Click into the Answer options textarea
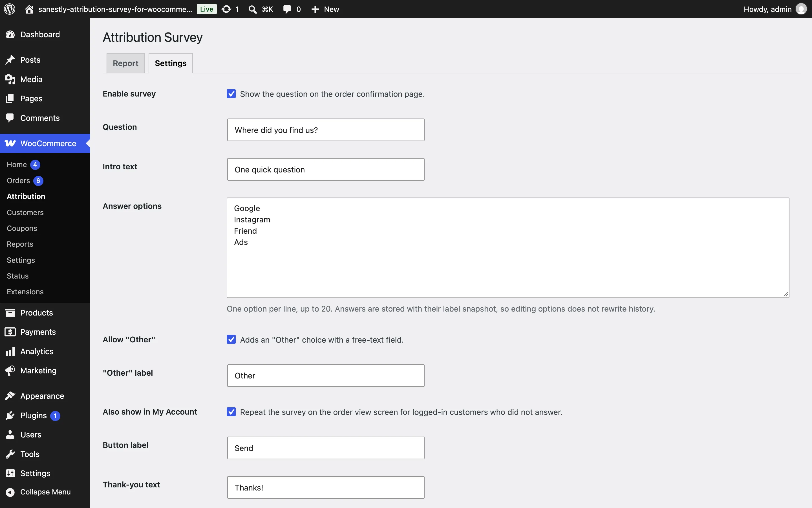Image resolution: width=812 pixels, height=508 pixels. tap(508, 248)
